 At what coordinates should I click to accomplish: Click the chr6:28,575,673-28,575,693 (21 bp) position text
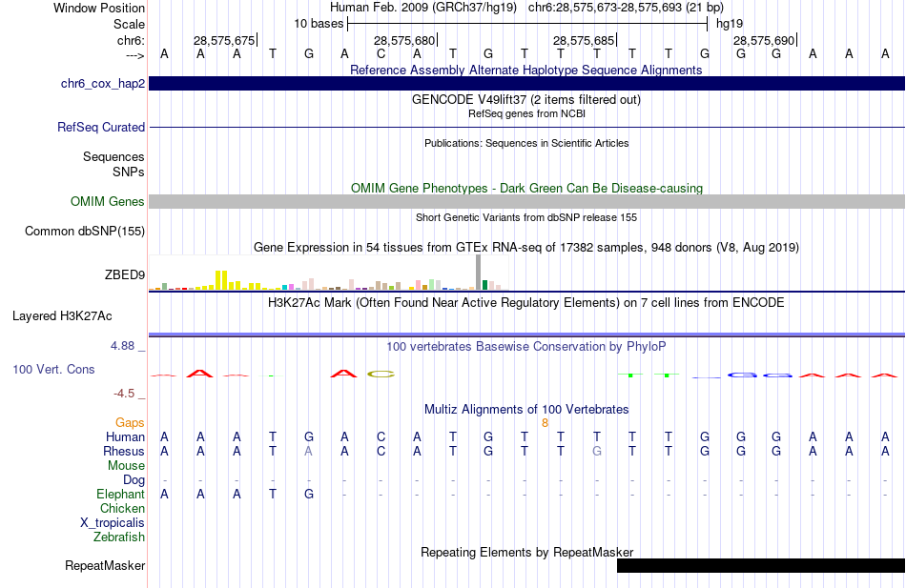[626, 8]
